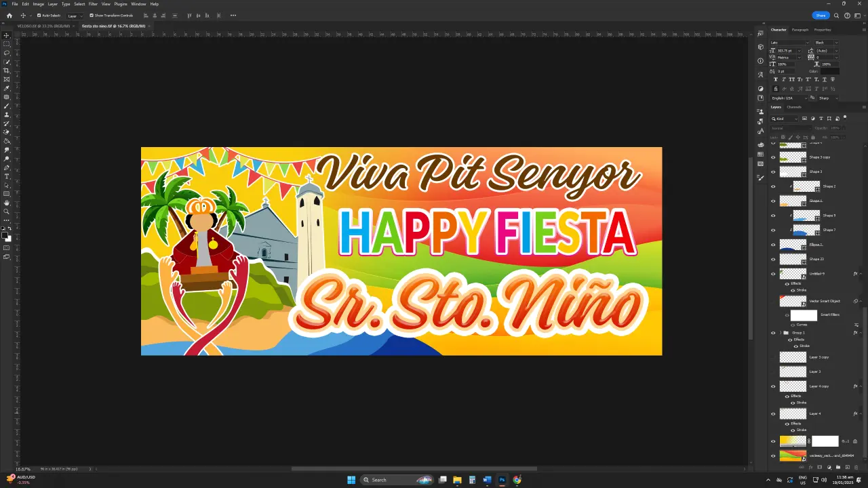Screen dimensions: 868x488
Task: Hide the Layer 4 copy layer
Action: tap(773, 386)
